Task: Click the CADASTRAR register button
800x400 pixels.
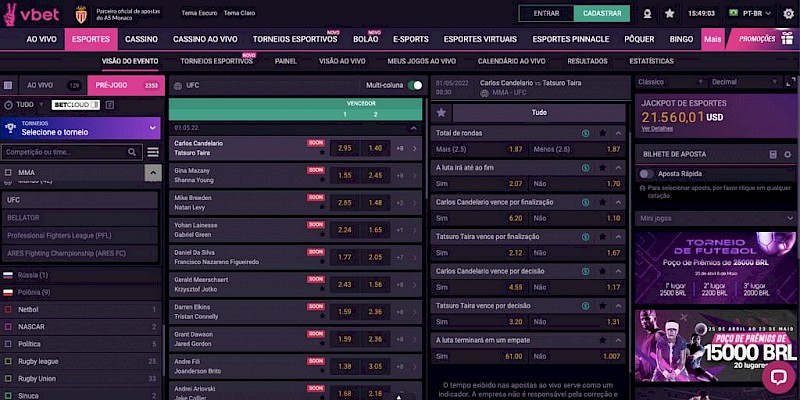Action: (602, 14)
